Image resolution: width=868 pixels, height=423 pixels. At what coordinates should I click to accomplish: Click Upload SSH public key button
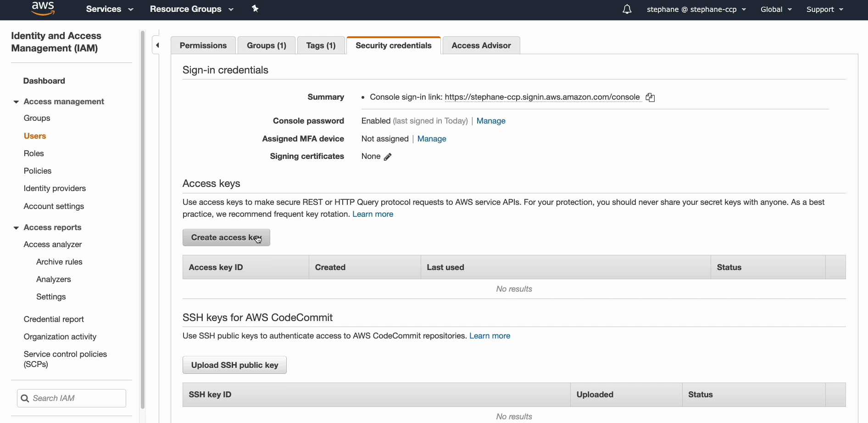point(234,365)
